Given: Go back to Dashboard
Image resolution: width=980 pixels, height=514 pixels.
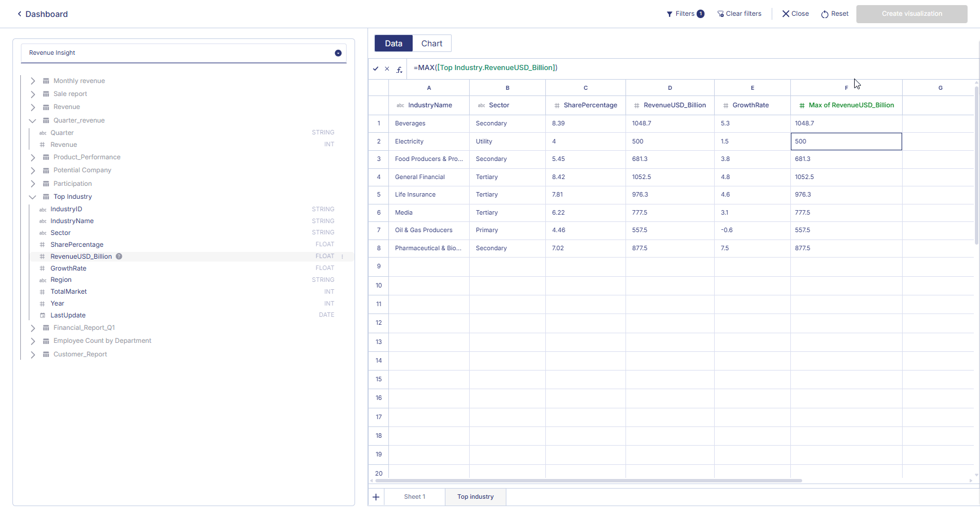Looking at the screenshot, I should (42, 14).
